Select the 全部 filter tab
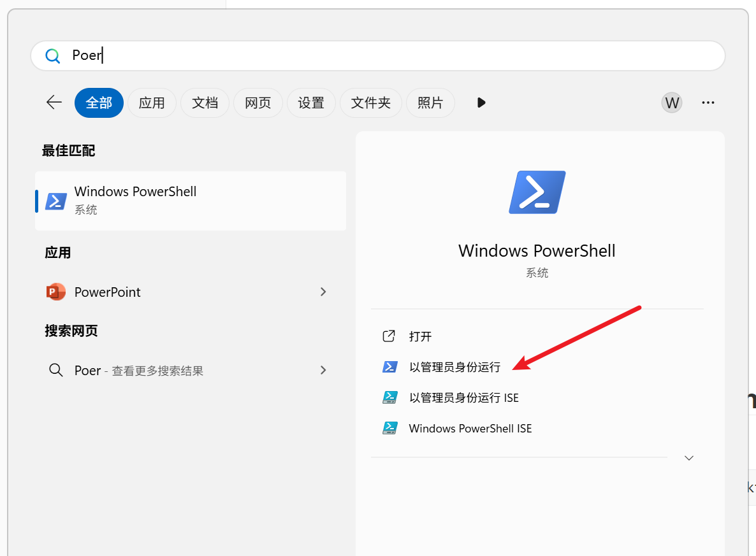Image resolution: width=756 pixels, height=556 pixels. pyautogui.click(x=99, y=103)
